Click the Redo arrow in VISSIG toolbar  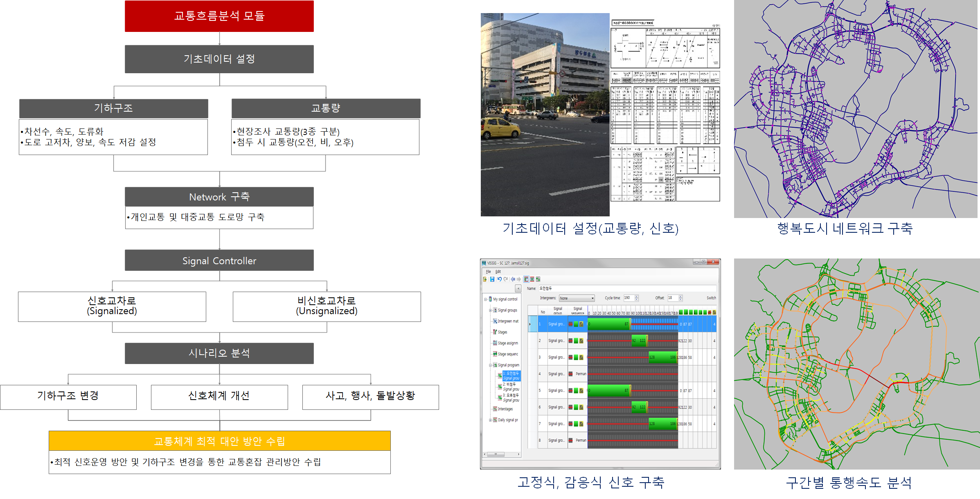(506, 279)
